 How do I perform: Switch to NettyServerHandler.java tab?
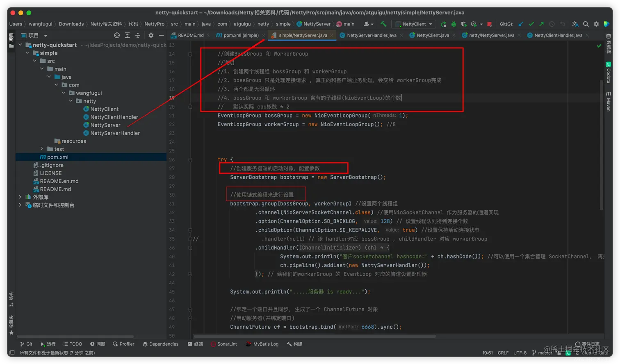point(371,35)
